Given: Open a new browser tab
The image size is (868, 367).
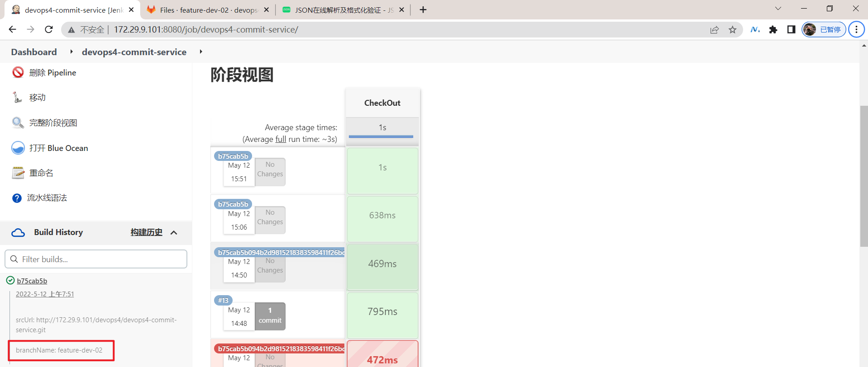Looking at the screenshot, I should point(423,9).
